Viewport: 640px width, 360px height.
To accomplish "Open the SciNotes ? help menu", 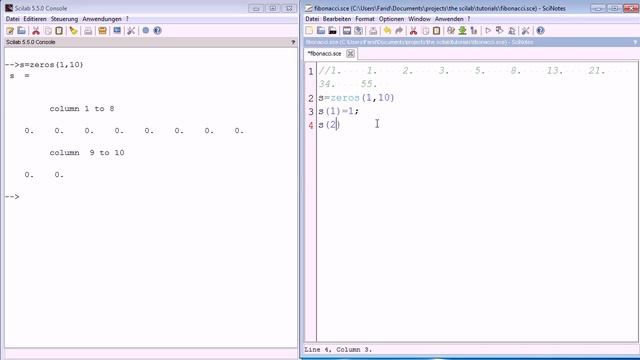I will (x=469, y=19).
